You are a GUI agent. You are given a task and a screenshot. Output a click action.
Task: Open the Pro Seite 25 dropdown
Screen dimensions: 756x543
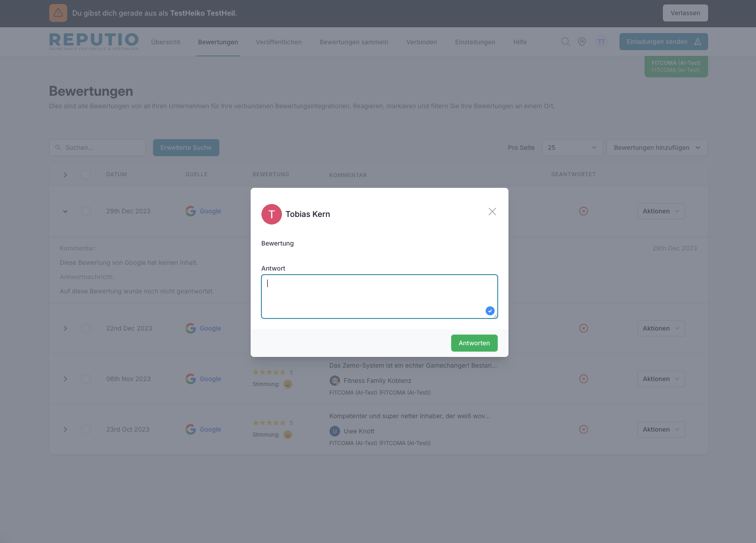pyautogui.click(x=572, y=148)
